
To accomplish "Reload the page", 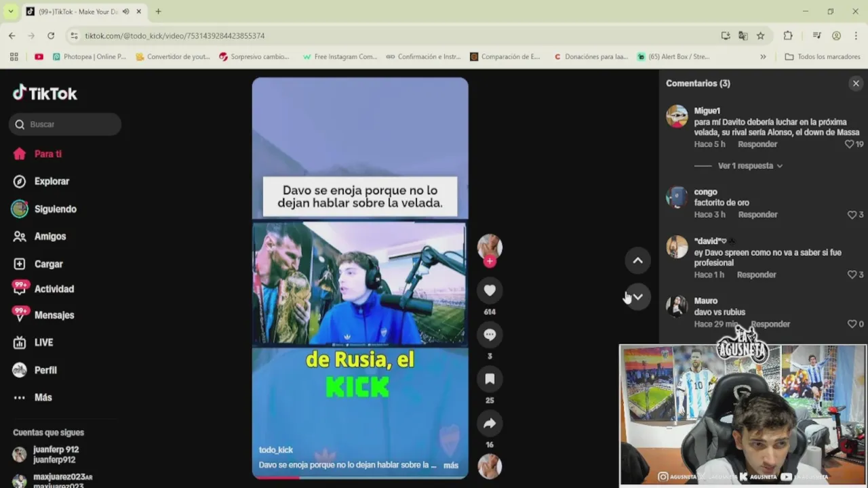I will click(x=51, y=35).
